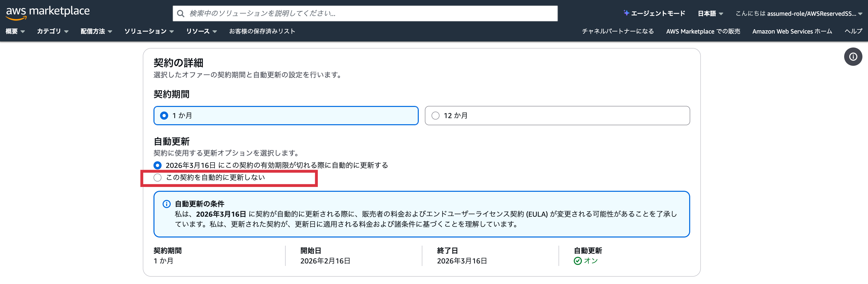The image size is (868, 284).
Task: Open the 日本語 language selector
Action: tap(710, 13)
